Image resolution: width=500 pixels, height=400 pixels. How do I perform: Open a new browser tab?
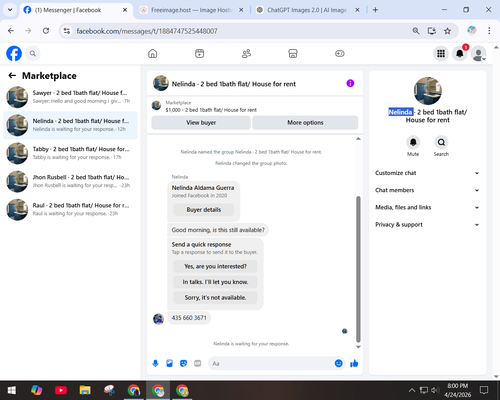pyautogui.click(x=375, y=10)
